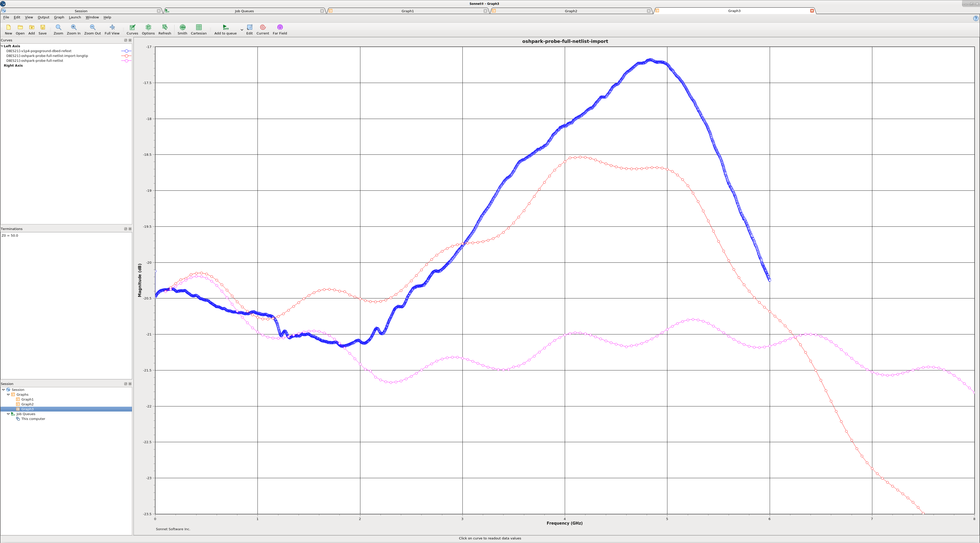Image resolution: width=980 pixels, height=543 pixels.
Task: Click the Add toolbar icon
Action: pyautogui.click(x=32, y=27)
